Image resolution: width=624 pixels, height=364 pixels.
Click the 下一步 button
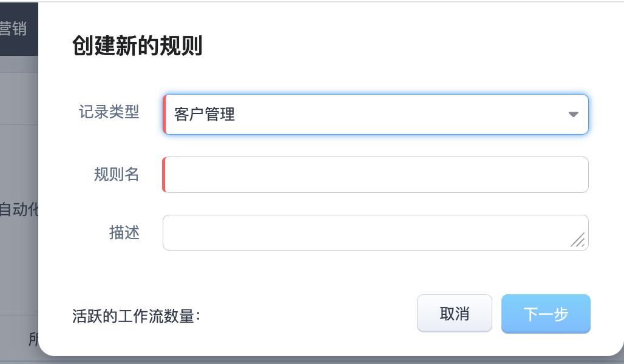pyautogui.click(x=546, y=314)
